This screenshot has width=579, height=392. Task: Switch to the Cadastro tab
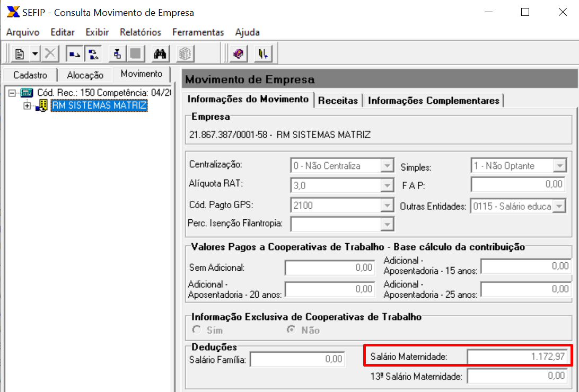tap(30, 75)
